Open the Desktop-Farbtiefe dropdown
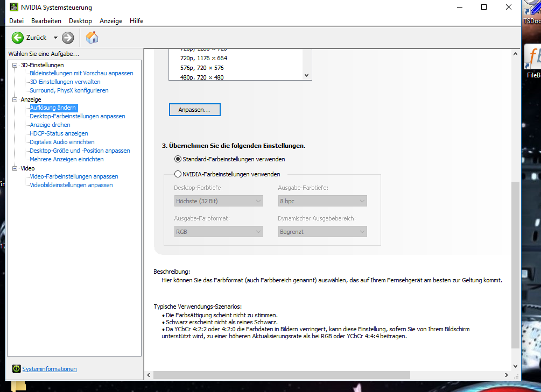Screen dimensions: 541x392 (x=219, y=201)
